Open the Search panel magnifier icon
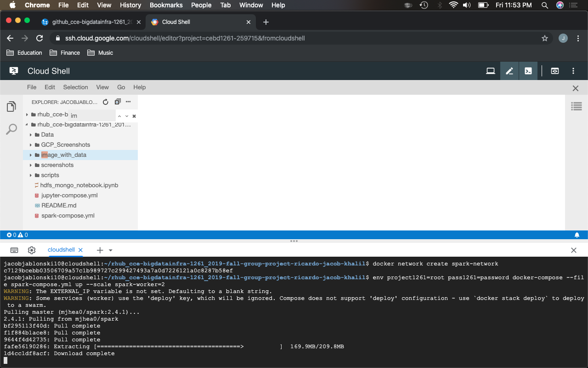This screenshot has width=588, height=368. [11, 129]
